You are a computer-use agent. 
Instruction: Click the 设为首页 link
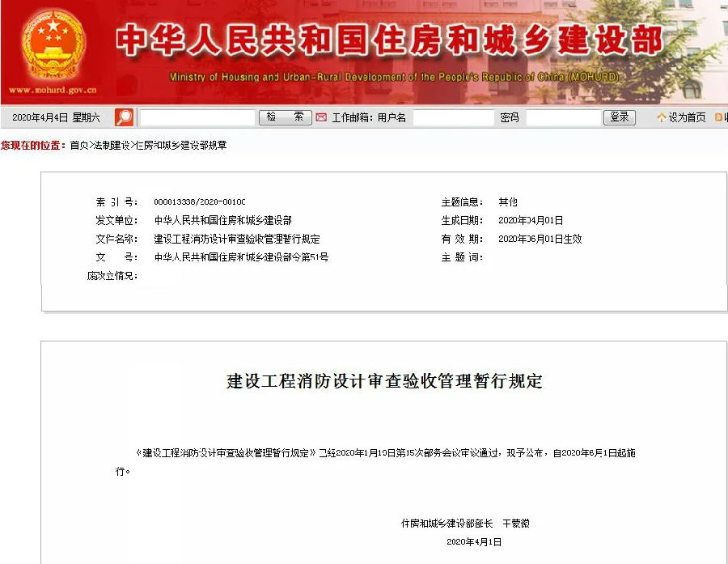(x=687, y=117)
